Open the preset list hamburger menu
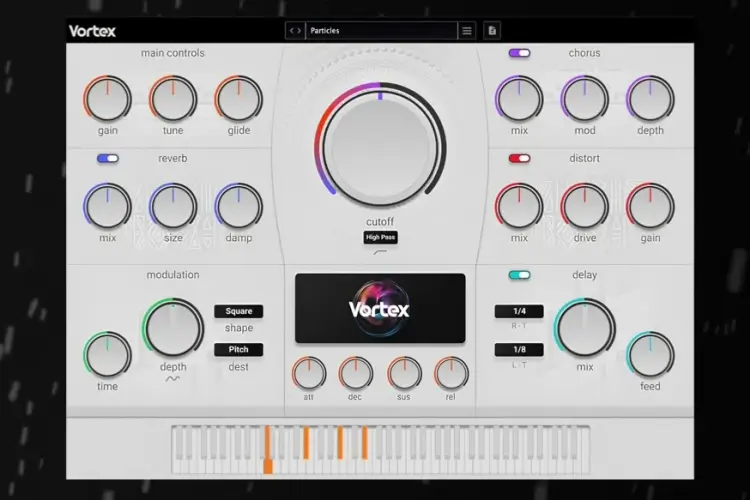750x500 pixels. [x=467, y=31]
